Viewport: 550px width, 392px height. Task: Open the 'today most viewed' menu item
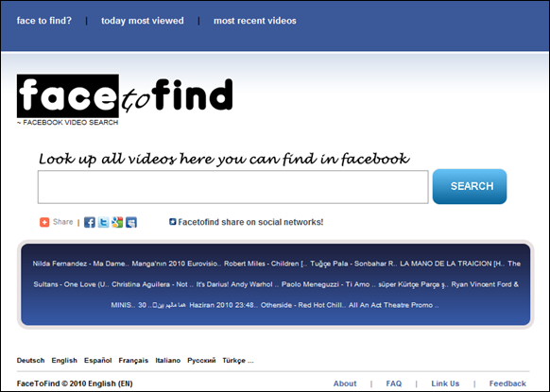[x=143, y=21]
